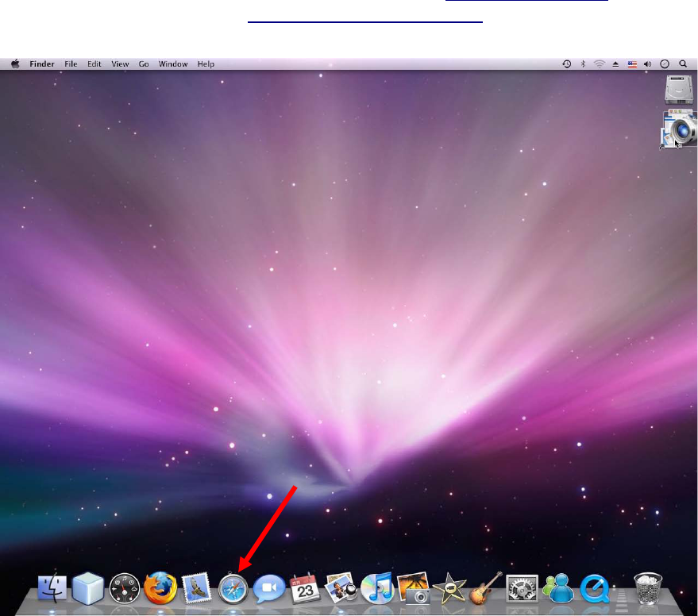The image size is (698, 616).
Task: Open the Window menu
Action: click(x=173, y=64)
